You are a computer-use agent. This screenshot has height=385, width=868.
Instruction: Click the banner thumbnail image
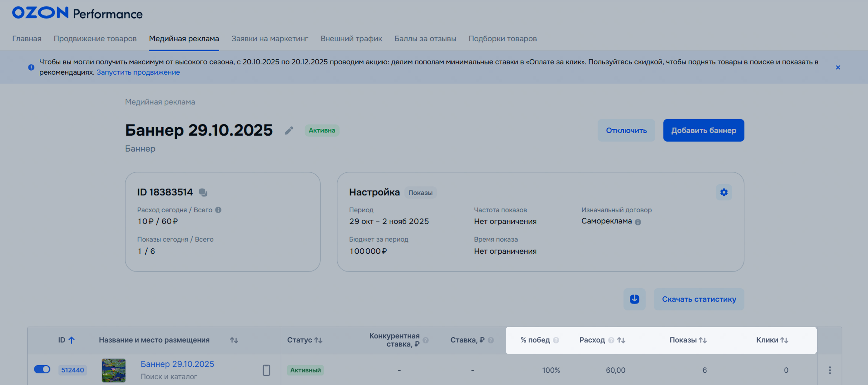click(114, 370)
